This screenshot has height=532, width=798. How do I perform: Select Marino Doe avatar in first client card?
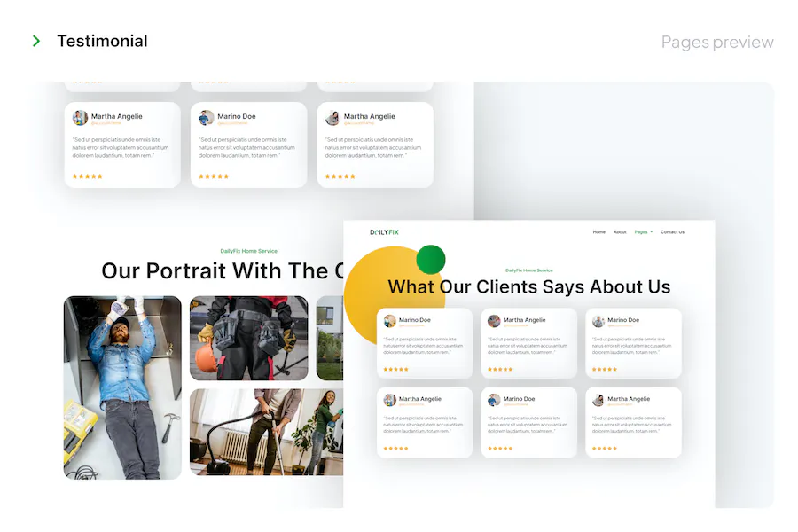click(x=390, y=321)
